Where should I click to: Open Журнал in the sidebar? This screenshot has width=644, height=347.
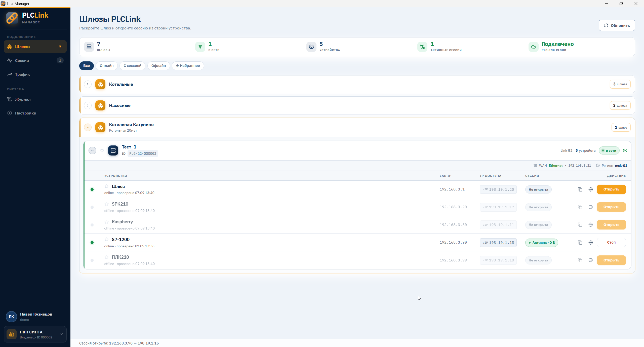click(35, 99)
